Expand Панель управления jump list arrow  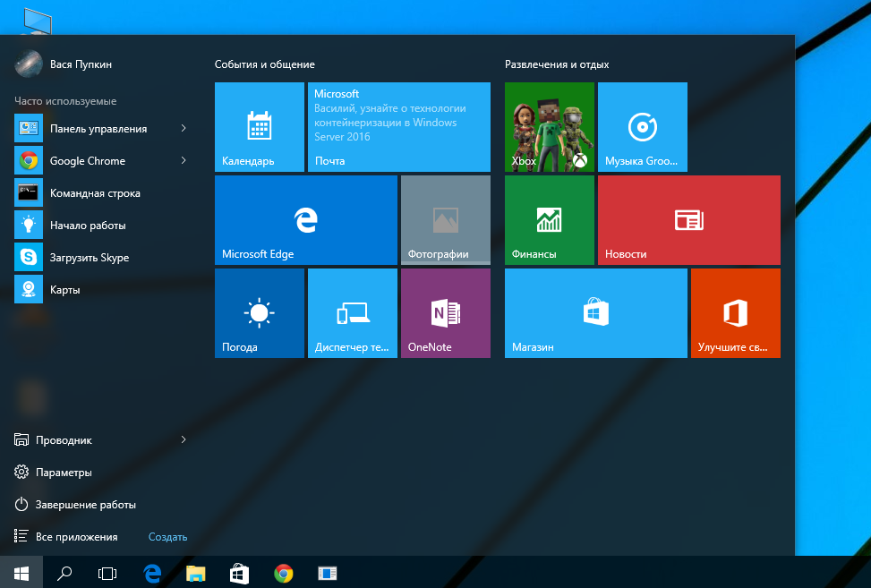[x=184, y=128]
